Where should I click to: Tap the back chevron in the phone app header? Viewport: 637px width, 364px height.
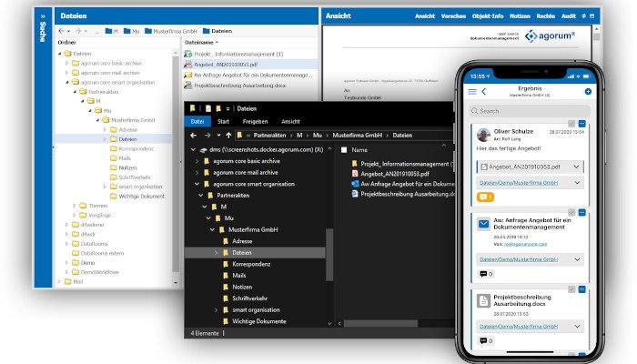[484, 92]
